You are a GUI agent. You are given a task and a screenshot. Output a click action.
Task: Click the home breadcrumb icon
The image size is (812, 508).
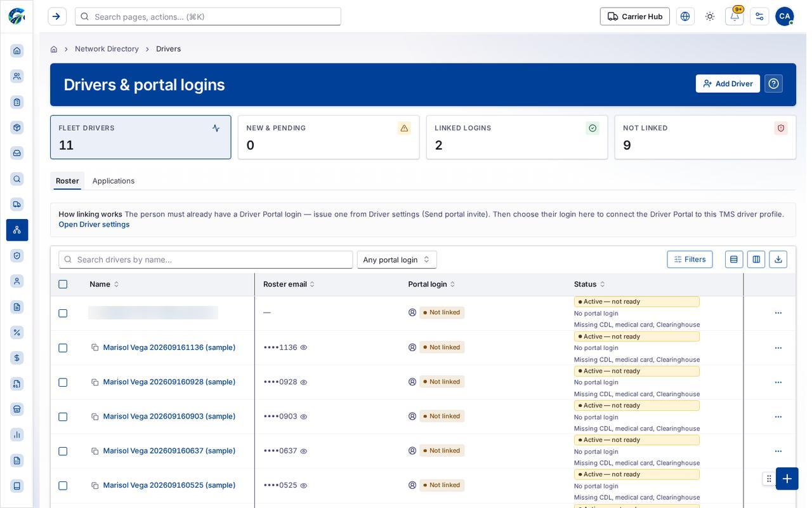[x=54, y=49]
